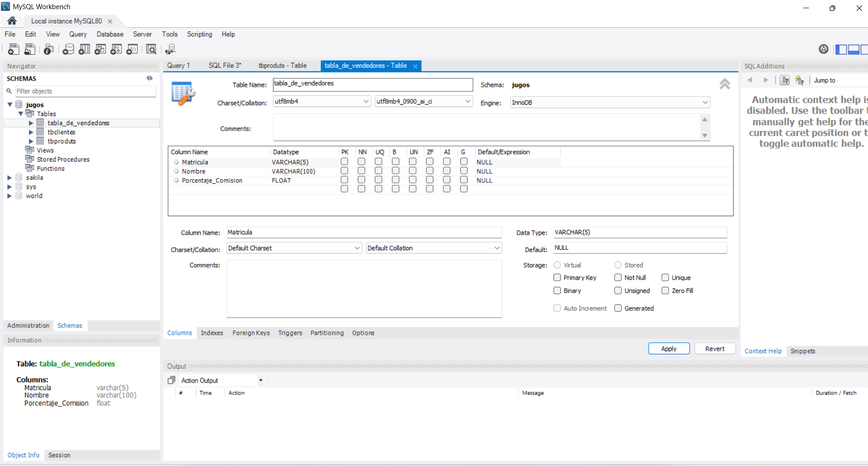
Task: Click the Apply button
Action: (669, 349)
